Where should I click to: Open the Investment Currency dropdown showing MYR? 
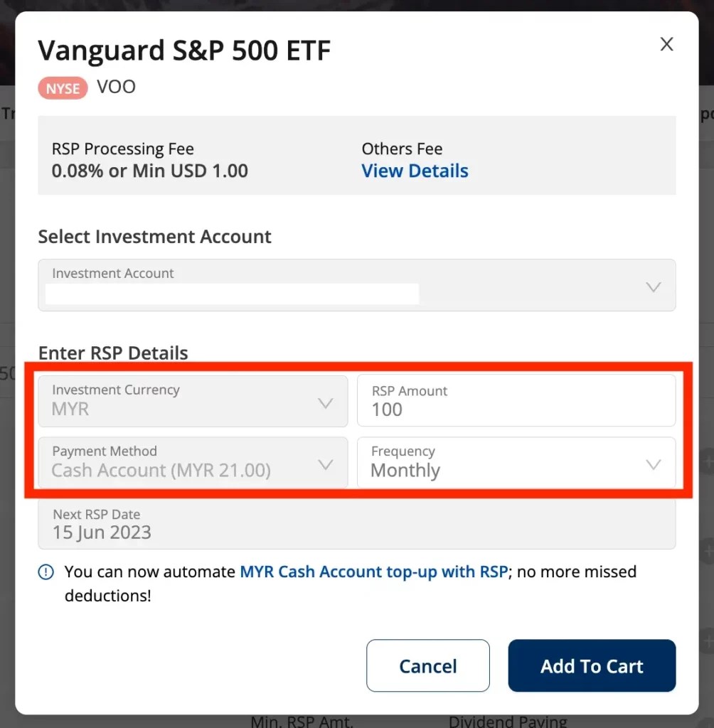coord(192,401)
